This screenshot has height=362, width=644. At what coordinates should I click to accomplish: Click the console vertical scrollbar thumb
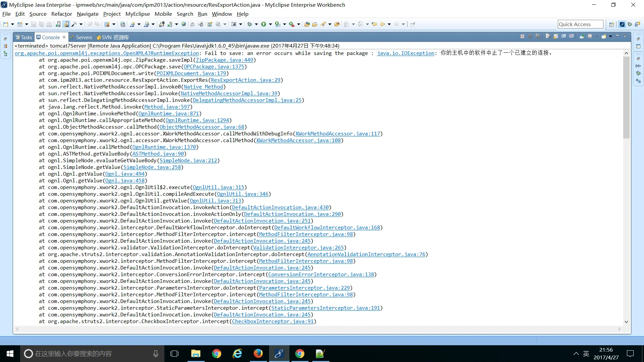pyautogui.click(x=626, y=97)
